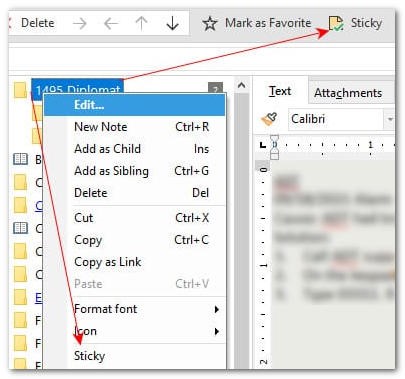This screenshot has height=379, width=405.
Task: Click the grayed Paste menu entry
Action: [134, 284]
